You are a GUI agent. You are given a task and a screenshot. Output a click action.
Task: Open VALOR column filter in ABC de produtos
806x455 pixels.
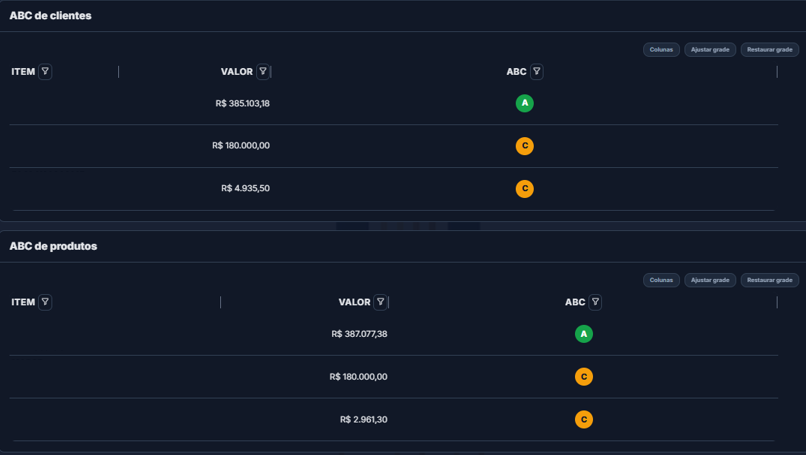coord(380,302)
